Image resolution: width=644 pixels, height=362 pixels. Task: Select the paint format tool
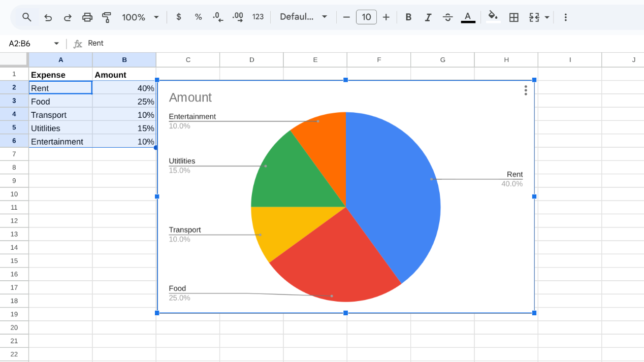pyautogui.click(x=107, y=17)
